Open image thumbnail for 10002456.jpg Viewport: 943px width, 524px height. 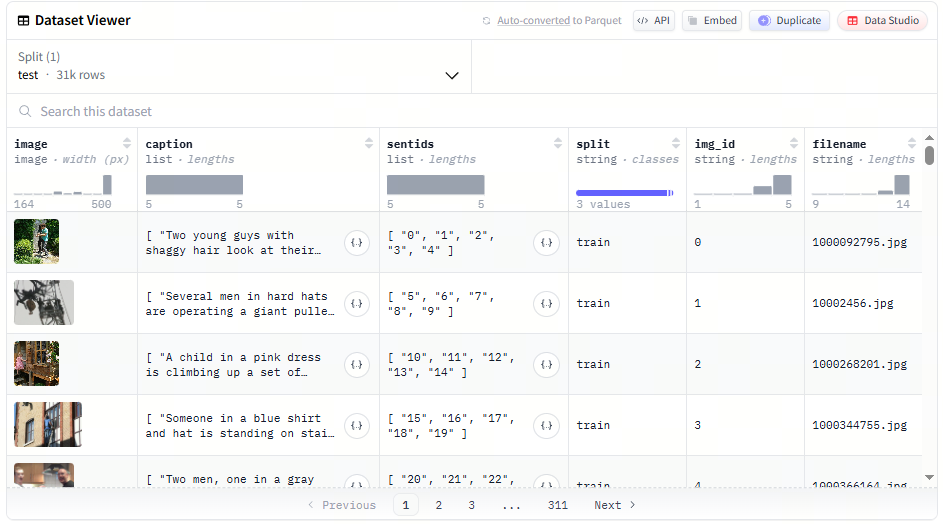(44, 303)
